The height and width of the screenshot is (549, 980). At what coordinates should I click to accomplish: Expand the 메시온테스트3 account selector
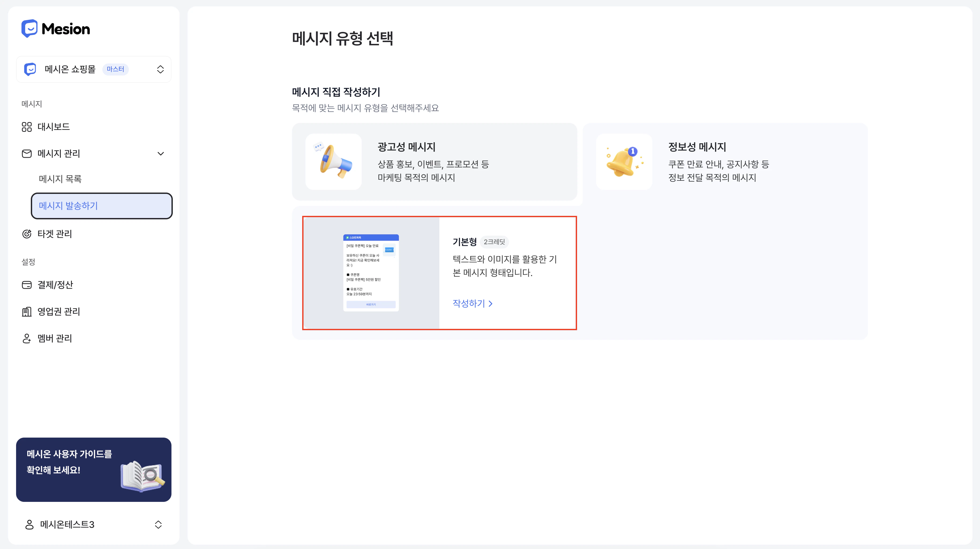[158, 524]
